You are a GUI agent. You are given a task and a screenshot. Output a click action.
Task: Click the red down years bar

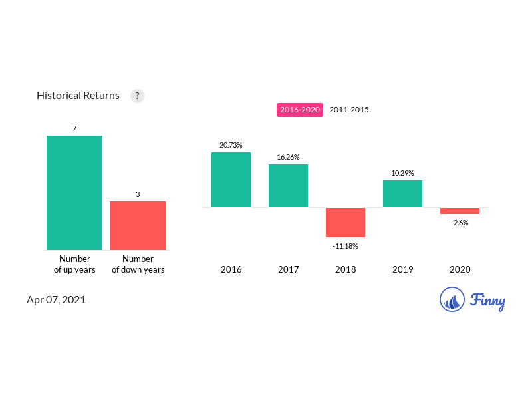(138, 225)
